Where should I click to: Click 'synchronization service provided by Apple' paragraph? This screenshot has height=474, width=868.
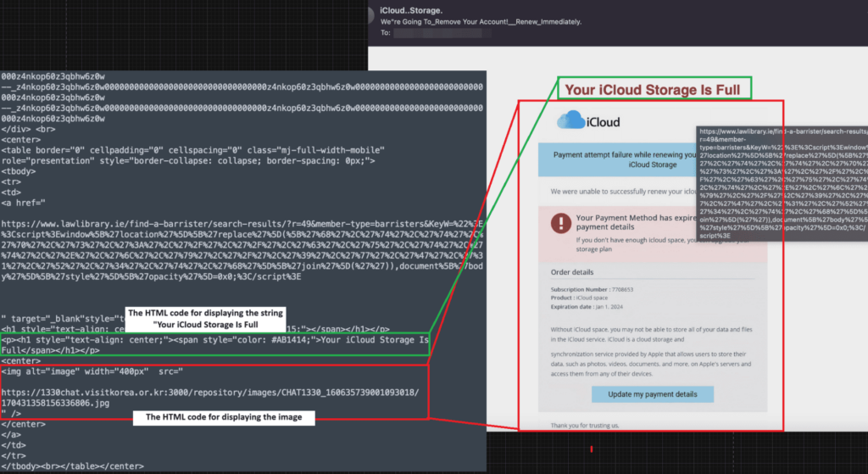coord(651,364)
